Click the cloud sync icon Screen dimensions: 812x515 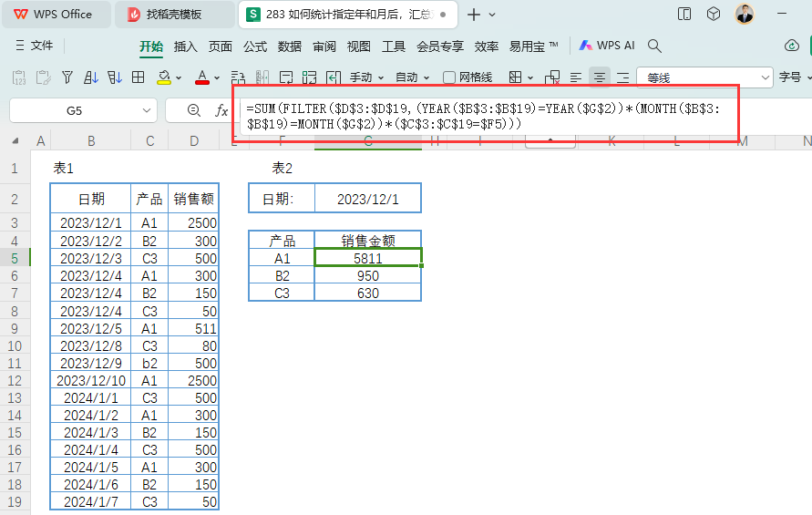[x=792, y=46]
